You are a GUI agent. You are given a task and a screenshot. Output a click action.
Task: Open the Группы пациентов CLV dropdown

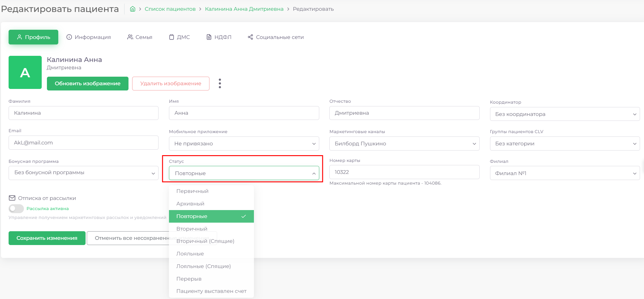(565, 144)
